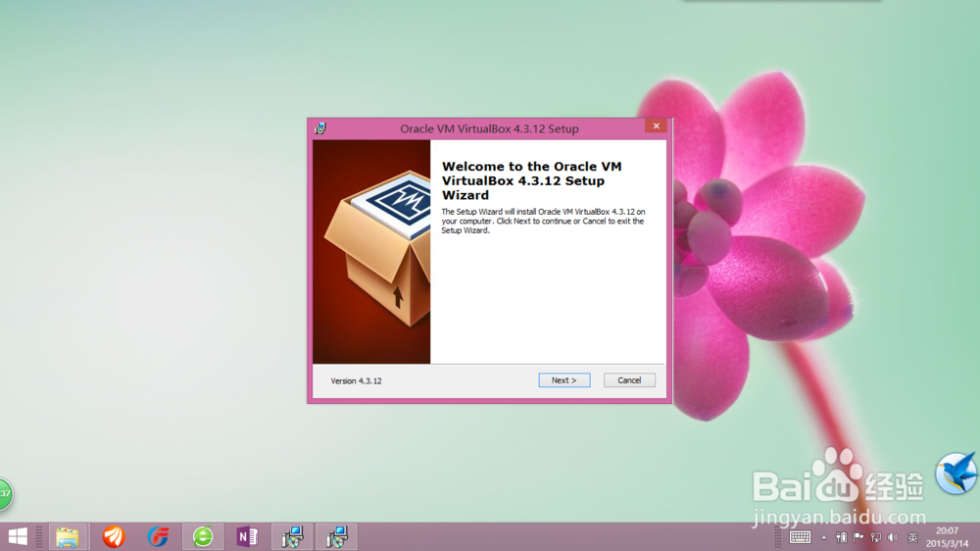
Task: Click the power/battery tray icon next to arrow
Action: 842,537
